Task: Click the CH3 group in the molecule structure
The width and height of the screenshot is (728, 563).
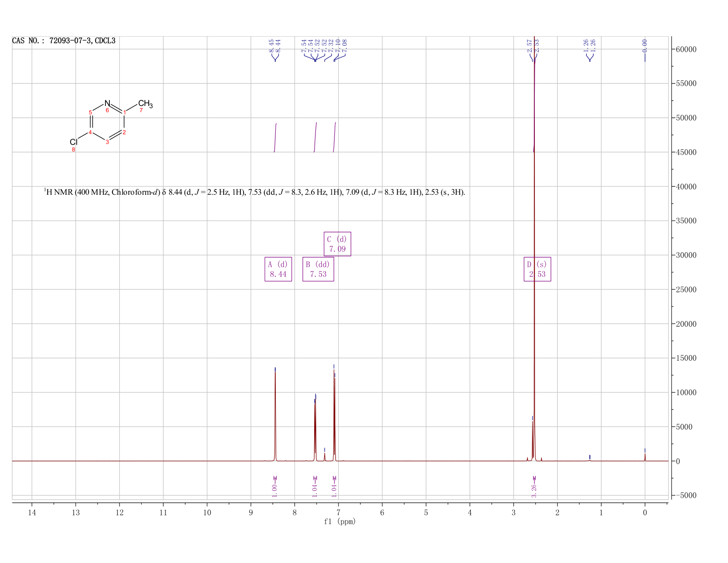Action: pyautogui.click(x=146, y=105)
